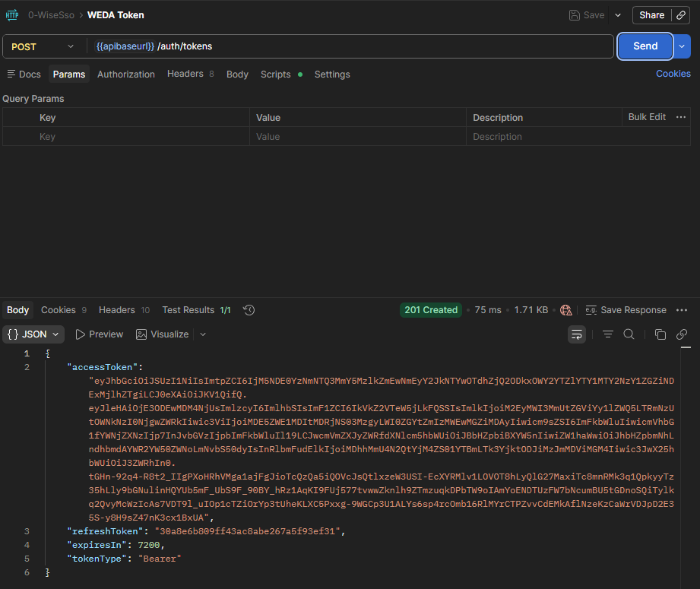Open the request Headers tab
The height and width of the screenshot is (589, 700).
(190, 74)
